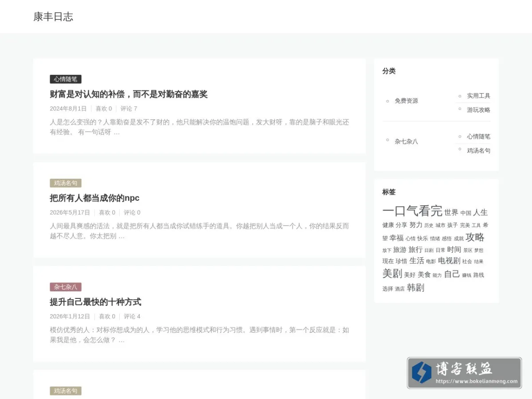The height and width of the screenshot is (399, 532).
Task: Select the 旅行 tag
Action: (415, 250)
